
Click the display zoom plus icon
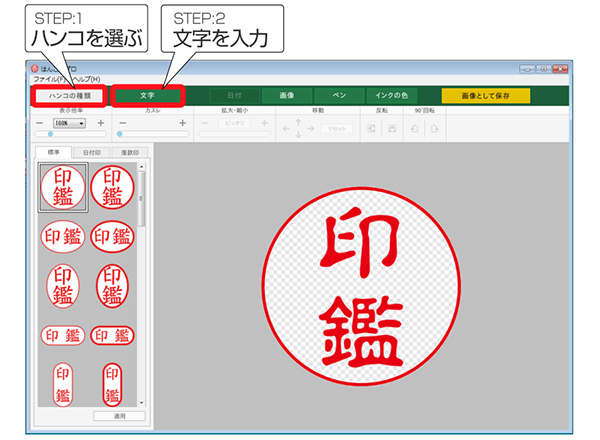click(101, 123)
